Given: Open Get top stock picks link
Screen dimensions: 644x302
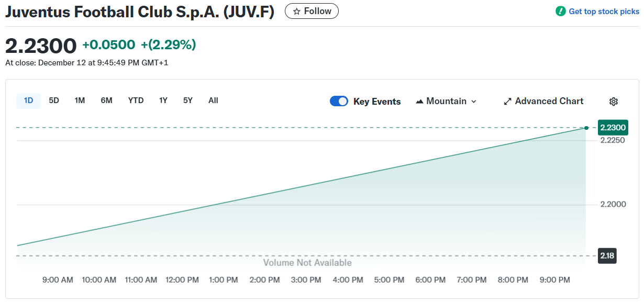Looking at the screenshot, I should coord(604,12).
